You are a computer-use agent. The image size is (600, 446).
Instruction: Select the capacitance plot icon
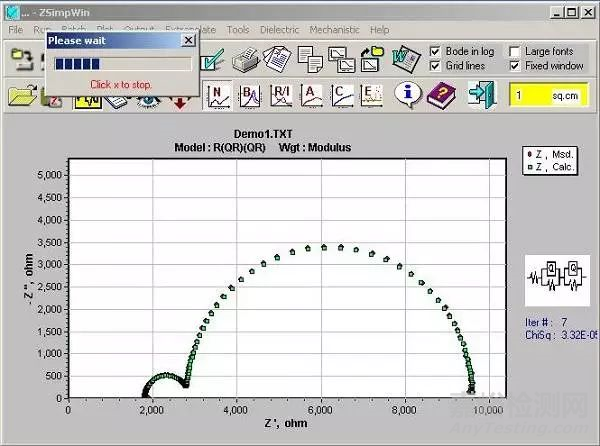pyautogui.click(x=342, y=95)
